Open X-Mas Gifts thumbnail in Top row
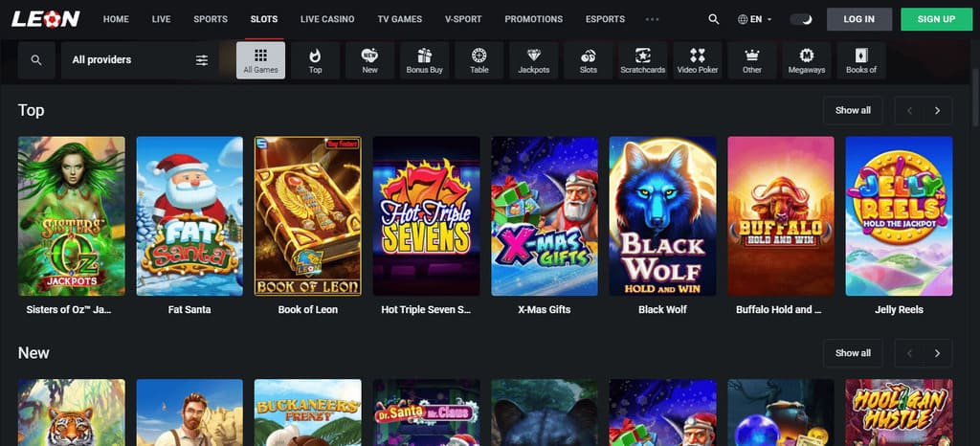 click(x=545, y=216)
